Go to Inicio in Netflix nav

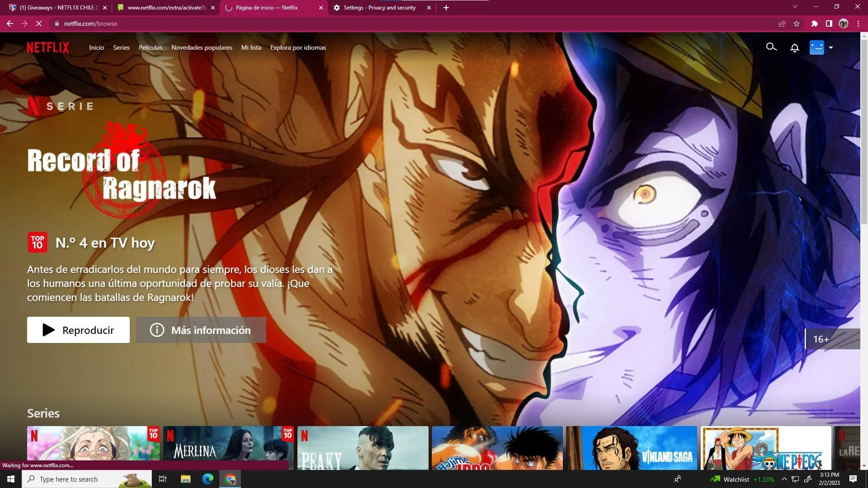(96, 47)
